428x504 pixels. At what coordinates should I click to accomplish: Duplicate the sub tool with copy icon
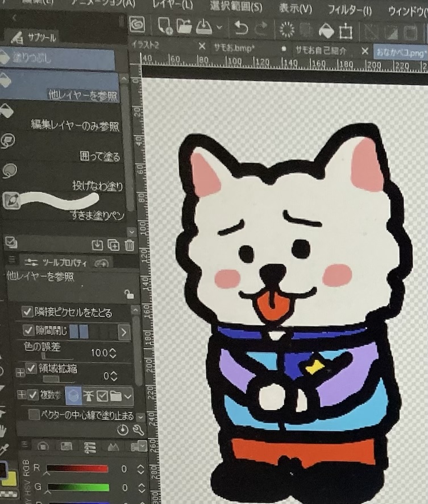pyautogui.click(x=113, y=245)
